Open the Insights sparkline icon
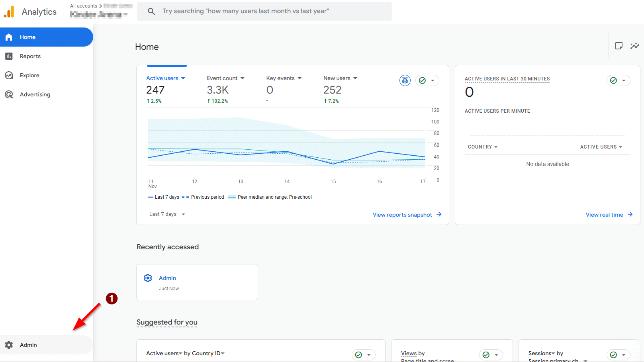 coord(635,46)
